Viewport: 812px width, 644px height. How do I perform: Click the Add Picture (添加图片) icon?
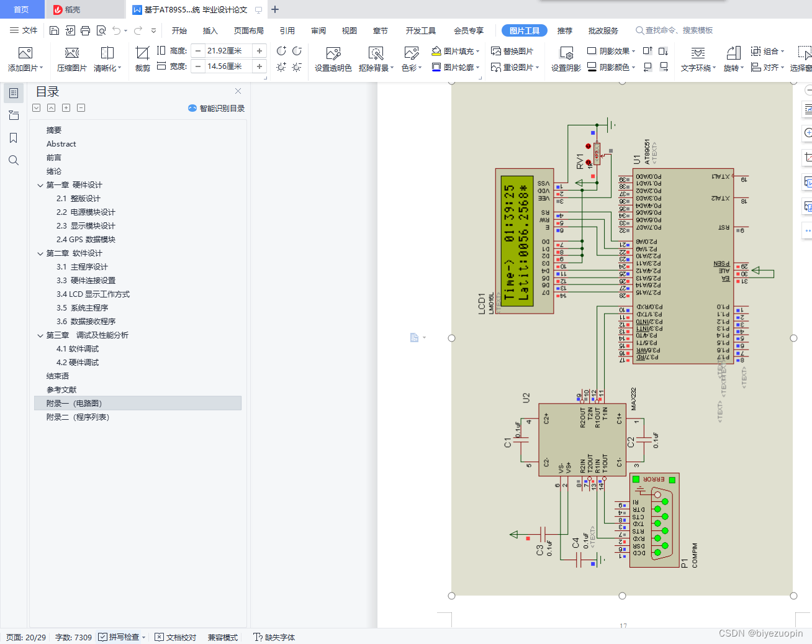pos(25,53)
